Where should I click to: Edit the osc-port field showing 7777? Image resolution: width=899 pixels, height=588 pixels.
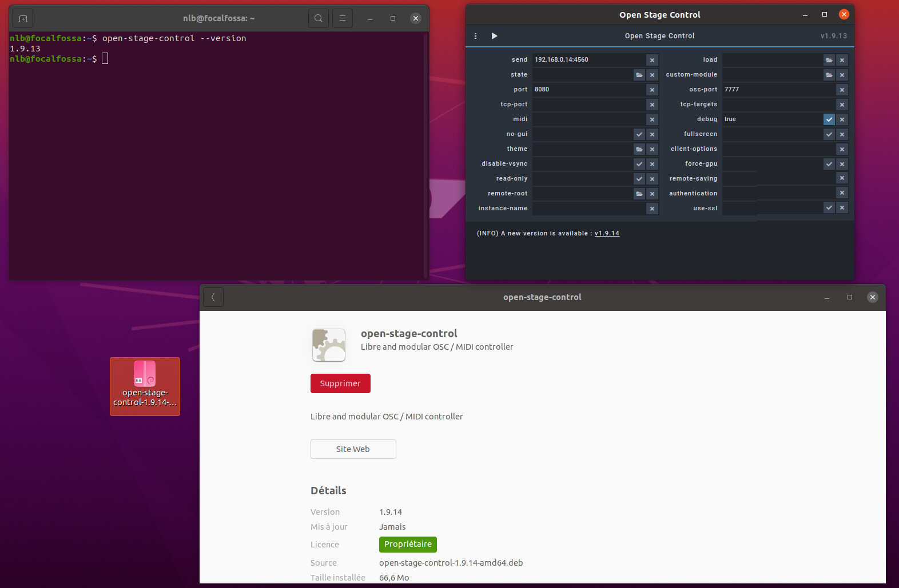click(778, 90)
